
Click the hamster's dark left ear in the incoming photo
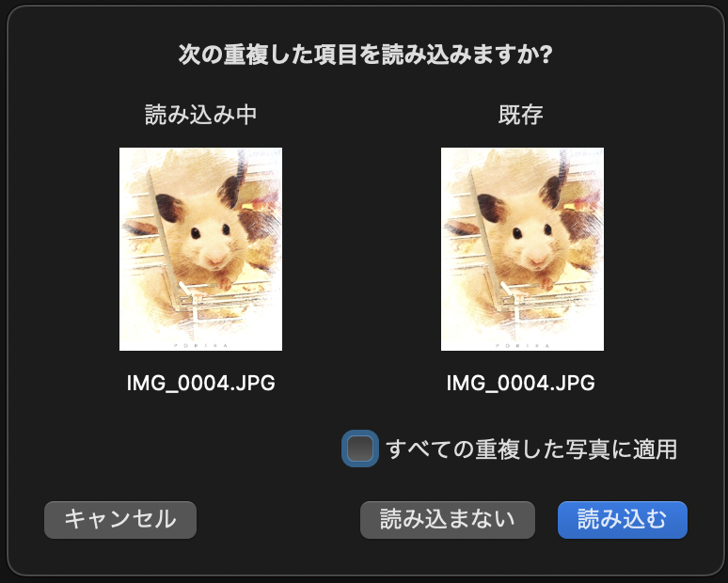coord(169,208)
